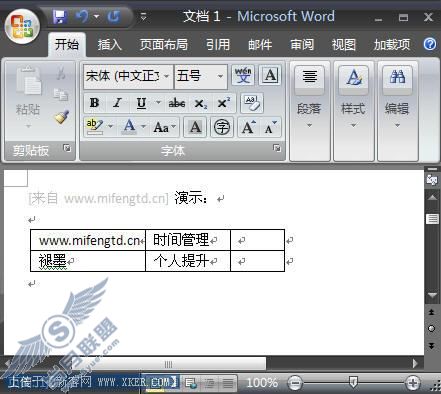Screen dimensions: 441x394
Task: Click the vertical scrollbar up arrow
Action: point(432,198)
